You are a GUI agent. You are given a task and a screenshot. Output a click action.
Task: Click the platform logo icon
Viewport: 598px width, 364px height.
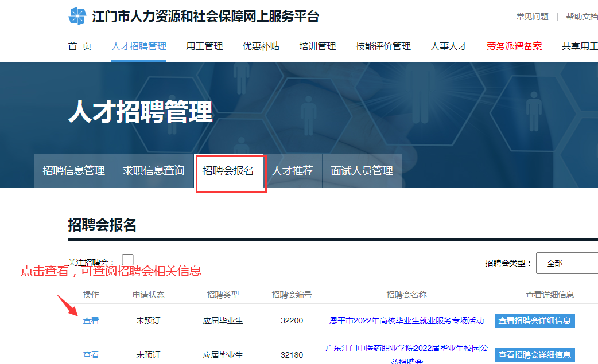coord(77,17)
